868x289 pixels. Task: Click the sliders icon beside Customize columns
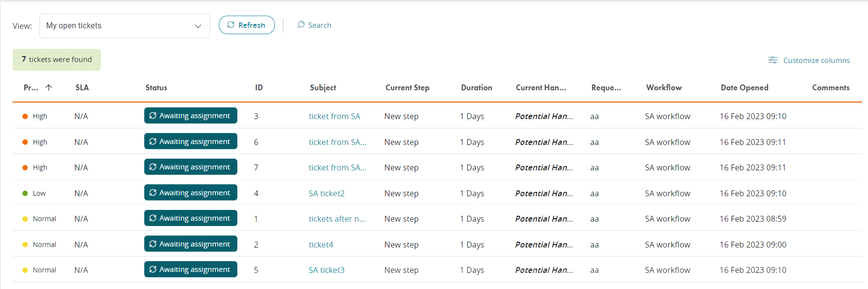tap(772, 60)
